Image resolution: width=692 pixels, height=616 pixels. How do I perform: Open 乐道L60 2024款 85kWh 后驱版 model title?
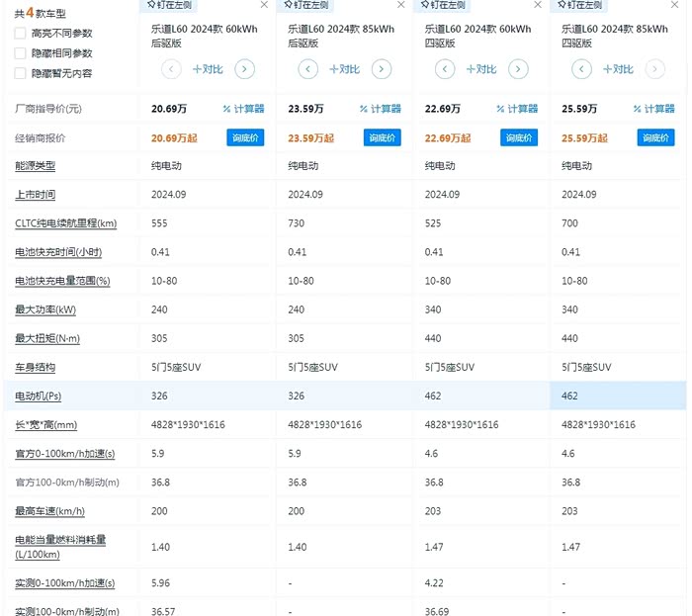pos(341,36)
